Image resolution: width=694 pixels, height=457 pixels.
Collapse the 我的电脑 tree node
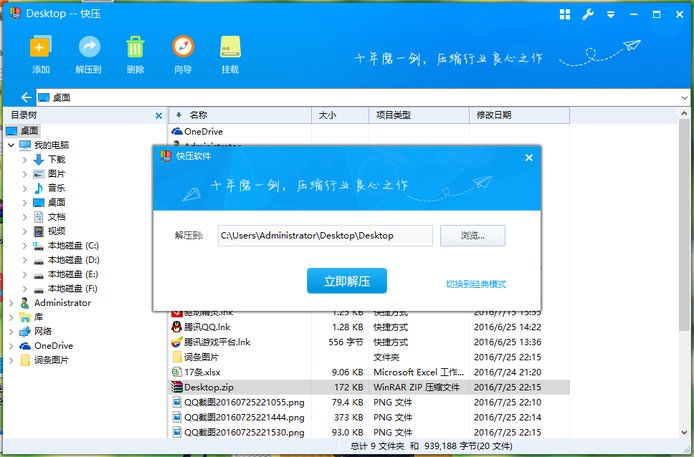pos(11,145)
